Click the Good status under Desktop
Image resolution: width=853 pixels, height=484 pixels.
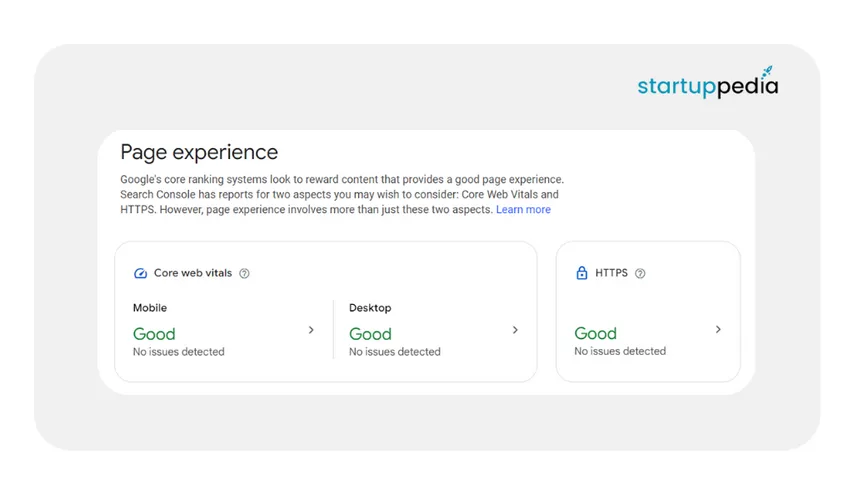(370, 334)
